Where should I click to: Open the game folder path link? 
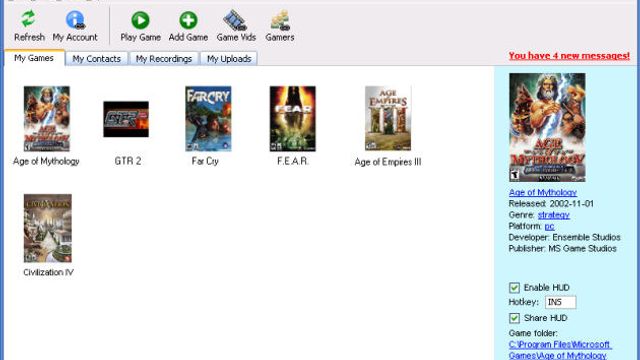[x=560, y=350]
